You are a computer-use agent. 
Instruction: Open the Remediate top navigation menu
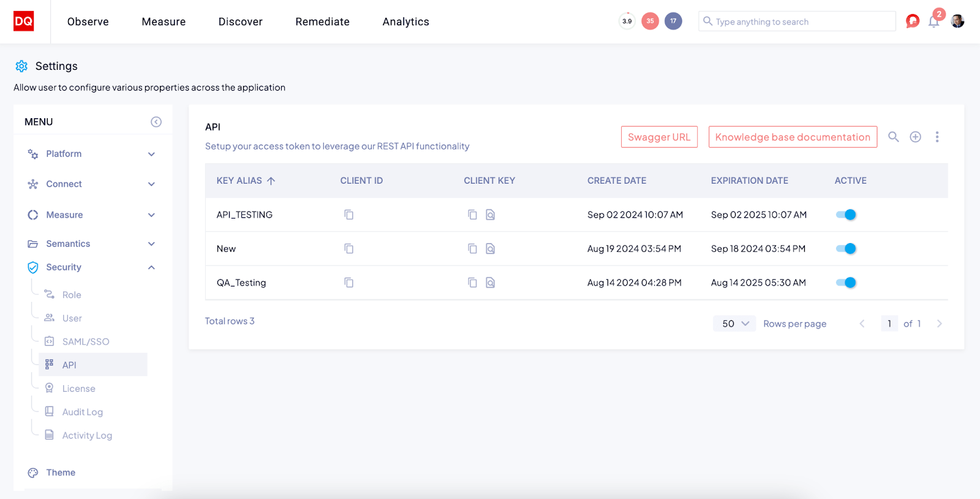[322, 22]
